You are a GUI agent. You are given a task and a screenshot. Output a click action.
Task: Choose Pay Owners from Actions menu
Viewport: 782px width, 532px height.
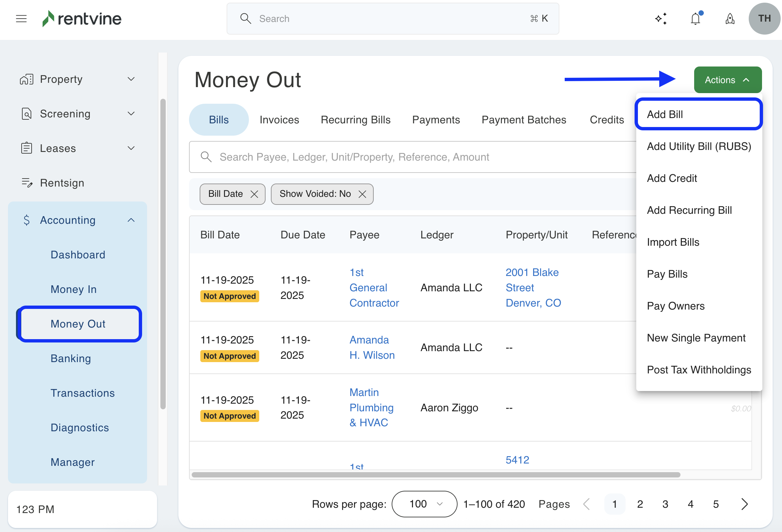point(675,306)
